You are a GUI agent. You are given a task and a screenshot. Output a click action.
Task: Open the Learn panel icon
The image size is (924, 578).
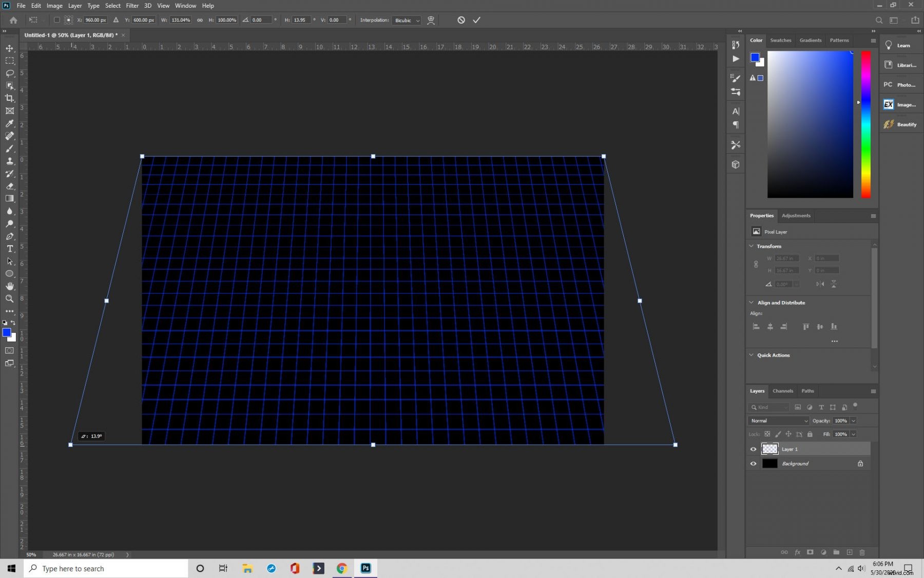point(888,45)
